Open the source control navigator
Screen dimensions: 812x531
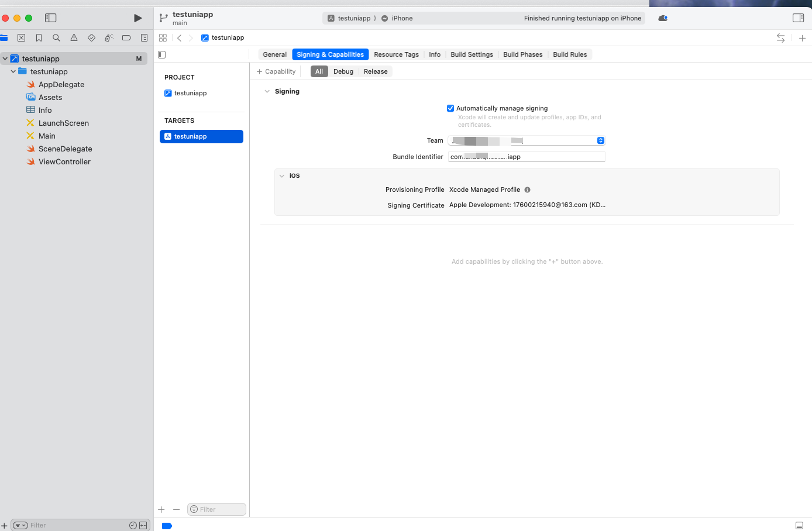(21, 38)
